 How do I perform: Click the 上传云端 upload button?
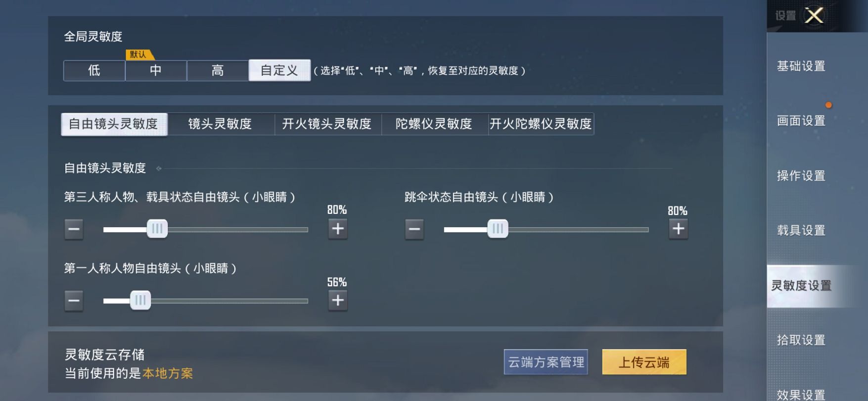pos(644,362)
